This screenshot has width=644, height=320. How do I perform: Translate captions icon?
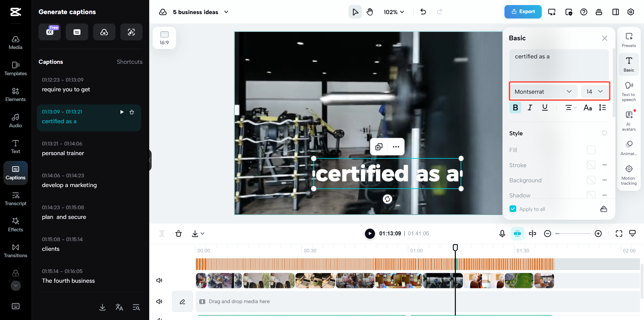point(119,307)
